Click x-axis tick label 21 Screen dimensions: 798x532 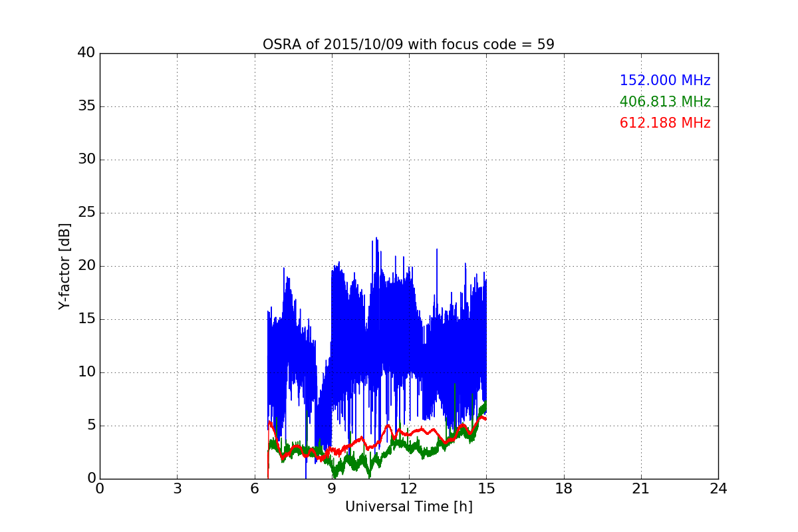(x=641, y=489)
